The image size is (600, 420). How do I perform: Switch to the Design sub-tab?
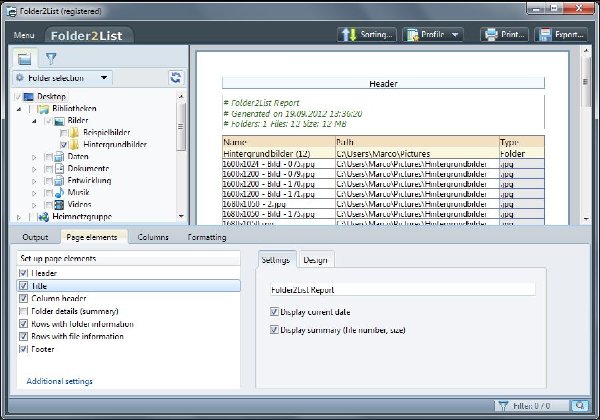click(x=315, y=260)
